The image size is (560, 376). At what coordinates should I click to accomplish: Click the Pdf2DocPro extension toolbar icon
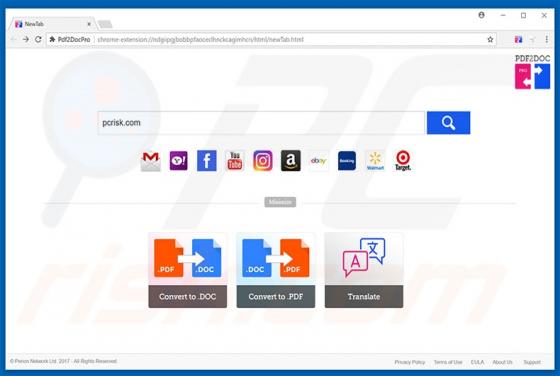(518, 39)
